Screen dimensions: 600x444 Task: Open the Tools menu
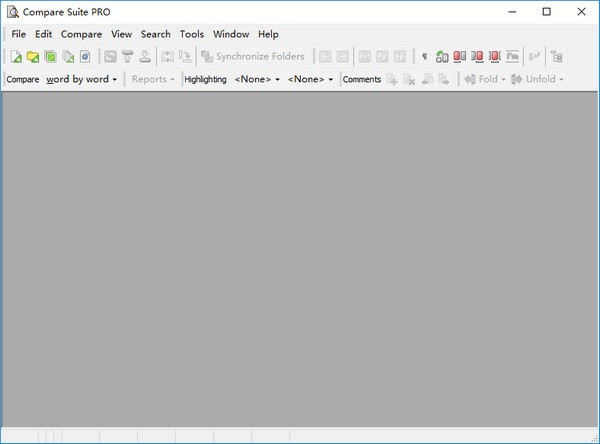(x=191, y=34)
